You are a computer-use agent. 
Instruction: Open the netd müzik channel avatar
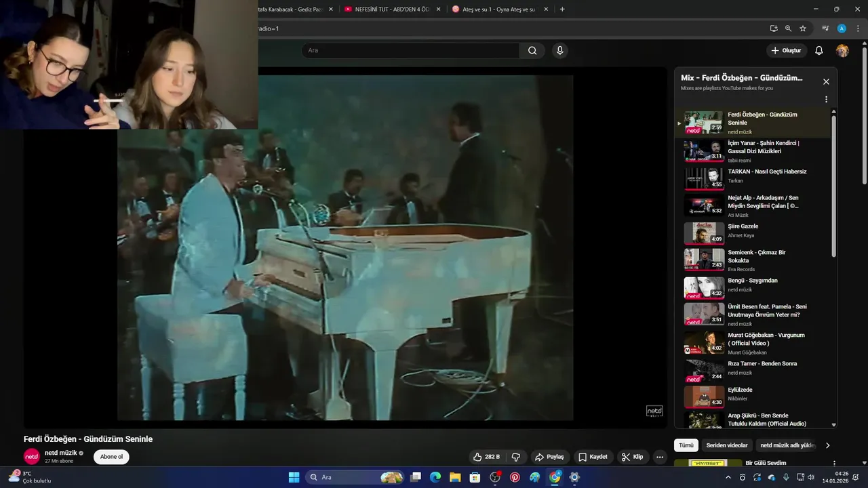click(x=32, y=456)
